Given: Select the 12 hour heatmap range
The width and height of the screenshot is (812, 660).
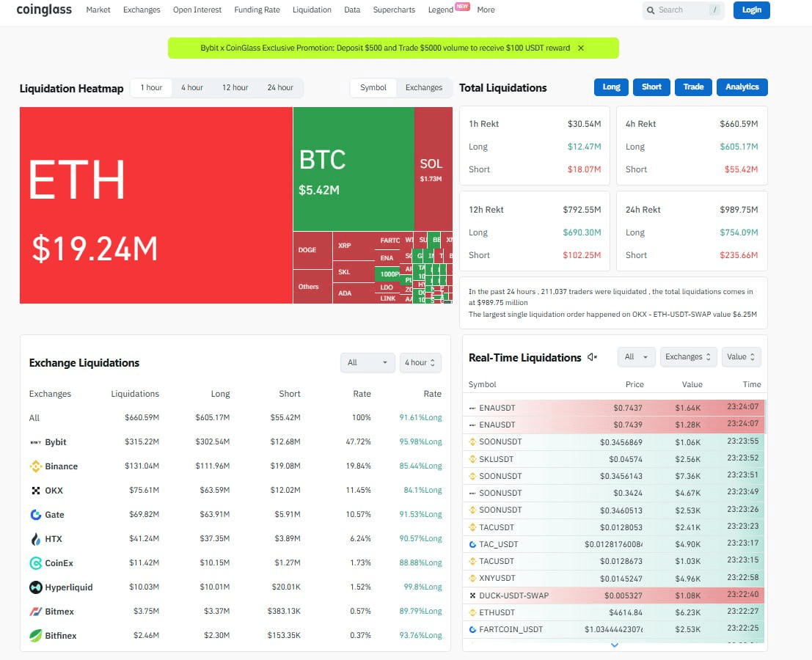Looking at the screenshot, I should (235, 87).
